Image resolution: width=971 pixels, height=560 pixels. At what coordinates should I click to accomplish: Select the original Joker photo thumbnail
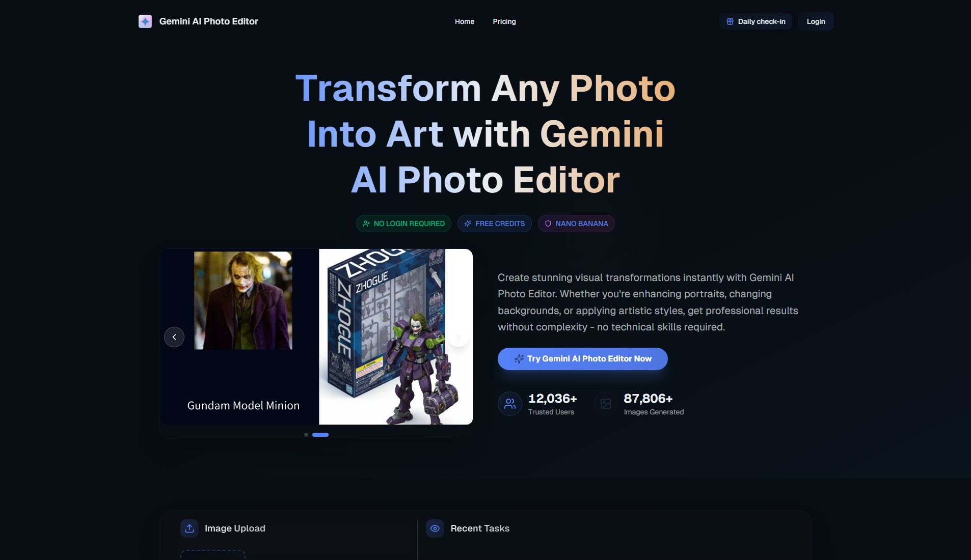pos(243,300)
